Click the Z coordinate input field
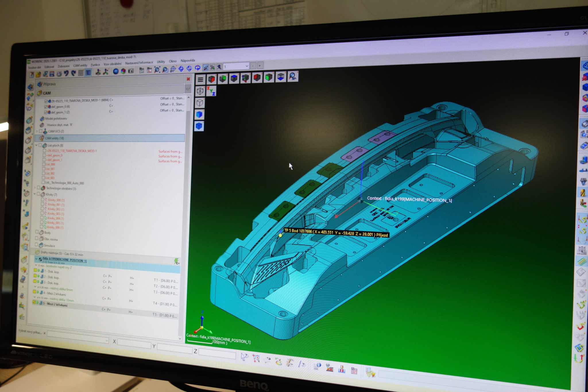This screenshot has height=392, width=588. point(217,353)
